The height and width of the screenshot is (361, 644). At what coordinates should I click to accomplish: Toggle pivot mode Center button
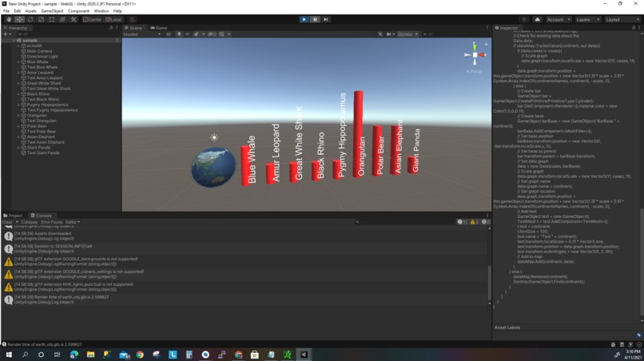tap(92, 19)
